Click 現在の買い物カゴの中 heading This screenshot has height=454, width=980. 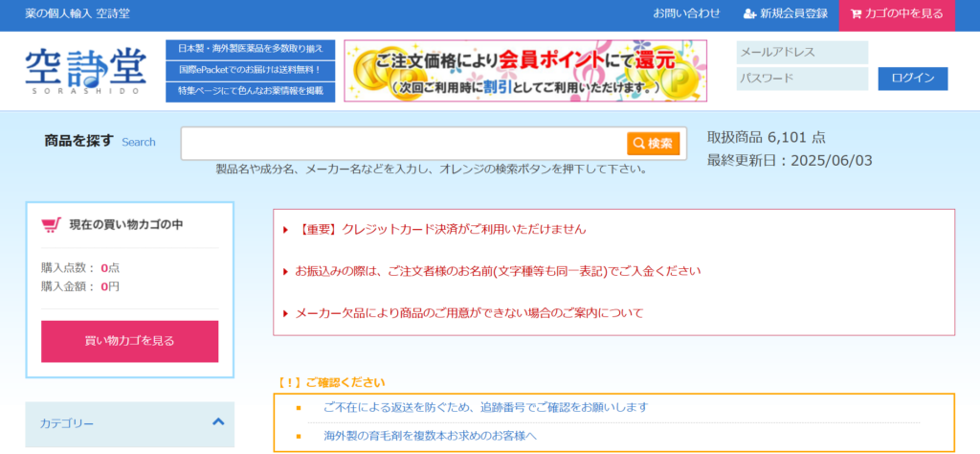point(125,225)
